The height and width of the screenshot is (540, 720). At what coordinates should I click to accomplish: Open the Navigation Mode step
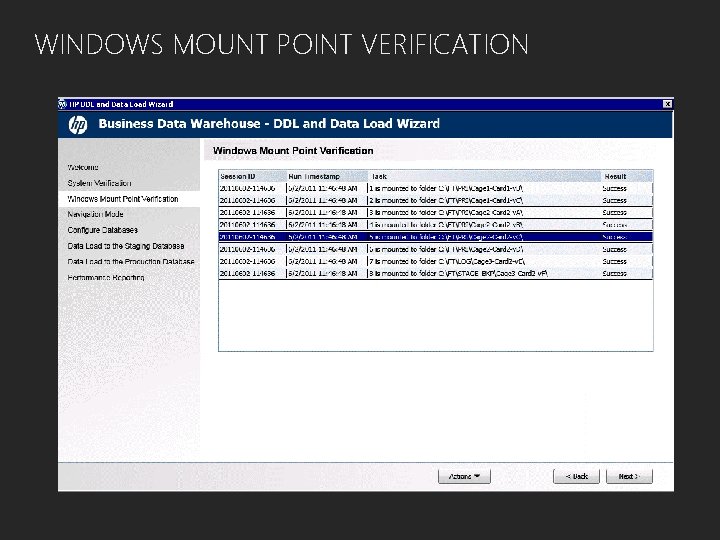coord(95,214)
